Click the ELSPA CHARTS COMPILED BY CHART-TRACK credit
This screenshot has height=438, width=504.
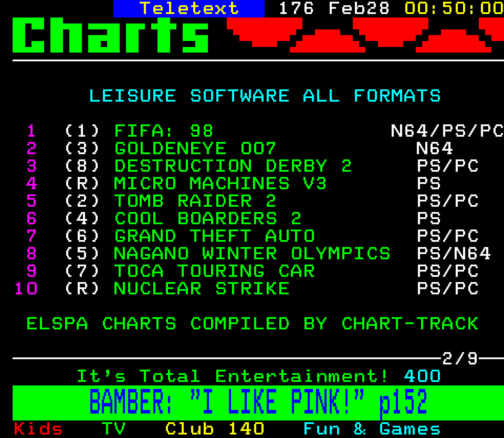tap(252, 324)
